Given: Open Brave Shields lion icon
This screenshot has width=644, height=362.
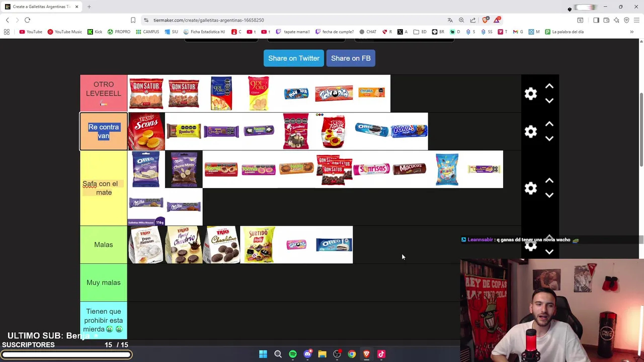Looking at the screenshot, I should click(485, 20).
